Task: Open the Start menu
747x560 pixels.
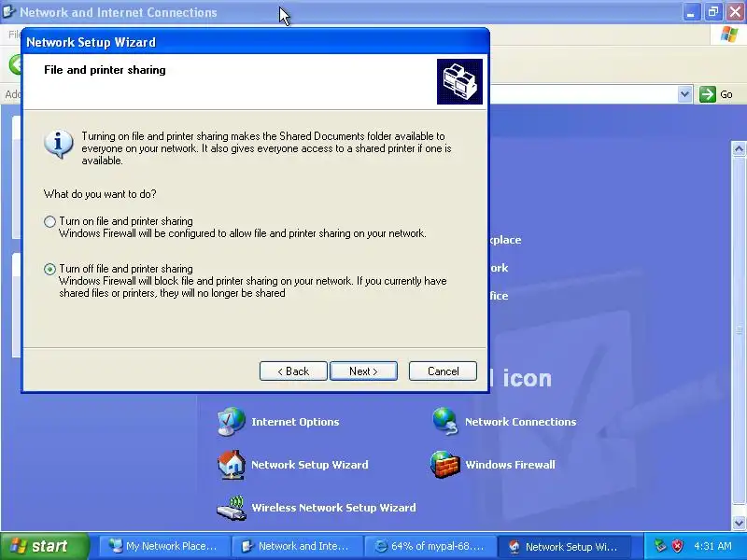Action: pos(44,546)
